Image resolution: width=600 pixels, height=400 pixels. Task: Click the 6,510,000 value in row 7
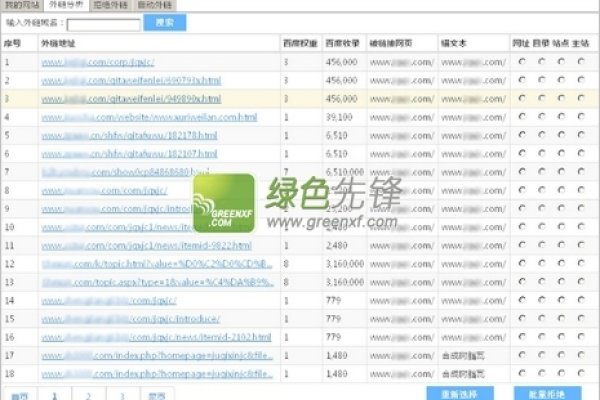345,172
